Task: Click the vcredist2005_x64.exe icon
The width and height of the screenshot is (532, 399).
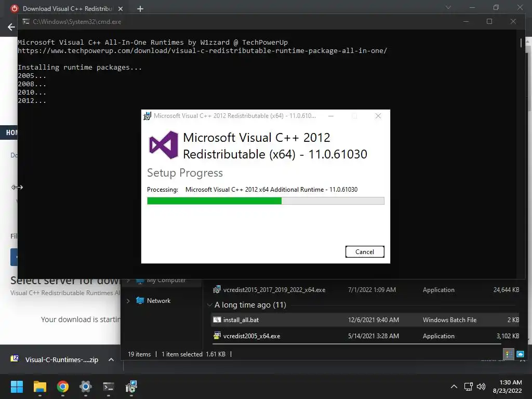Action: point(217,336)
